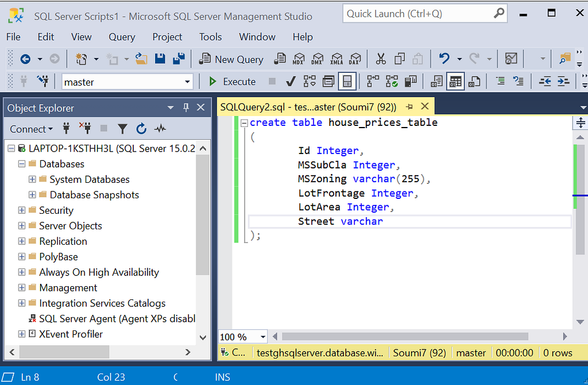
Task: Open the Project menu
Action: [167, 37]
